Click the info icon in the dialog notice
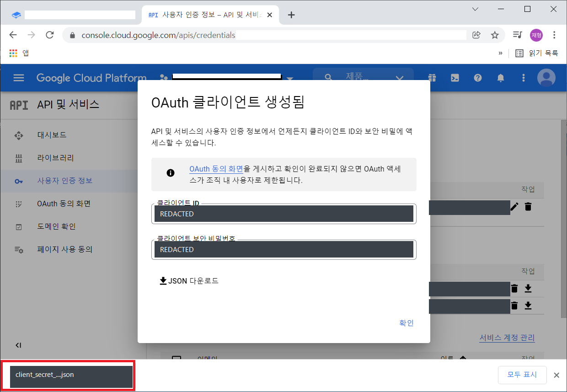Viewport: 567px width, 392px height. pos(171,173)
